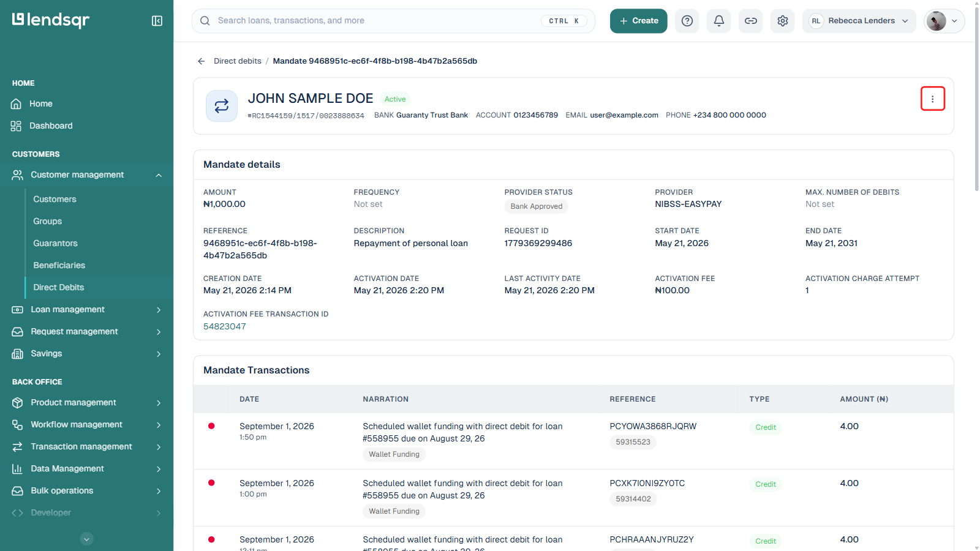Click reference PCYOWA3868RJQRW
980x551 pixels.
pyautogui.click(x=653, y=427)
